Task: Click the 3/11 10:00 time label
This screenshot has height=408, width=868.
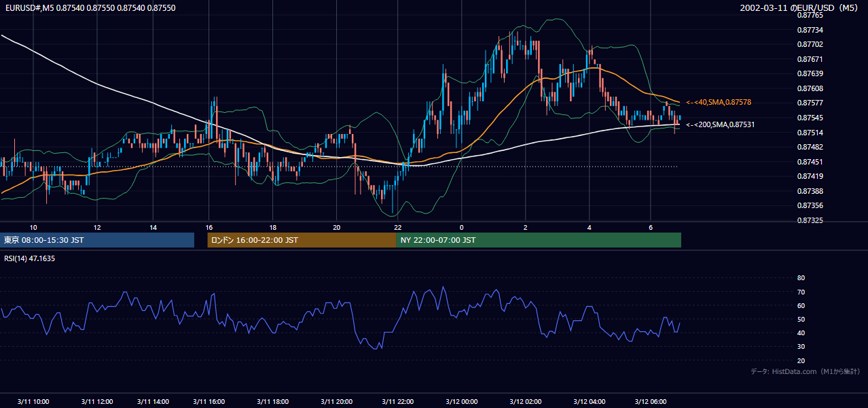Action: (33, 401)
